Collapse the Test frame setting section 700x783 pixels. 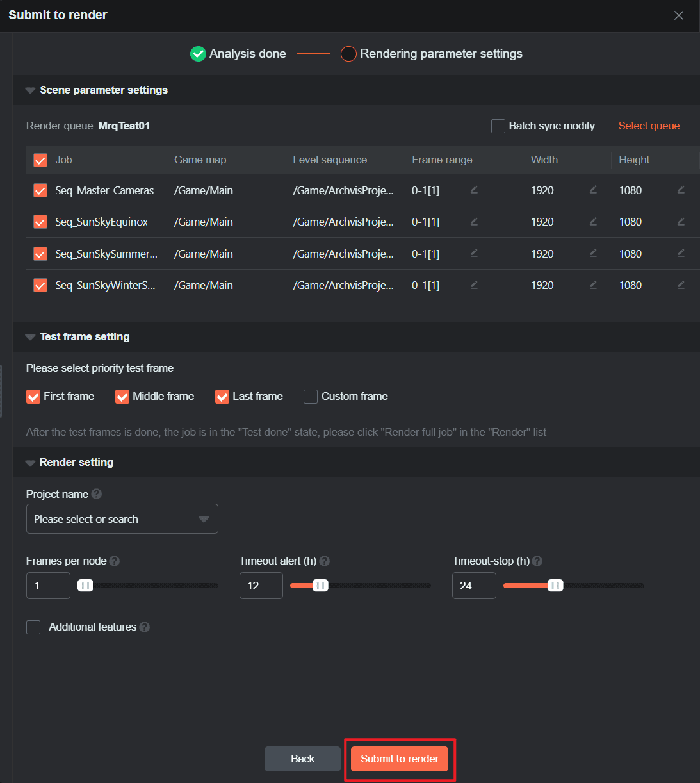pyautogui.click(x=30, y=337)
